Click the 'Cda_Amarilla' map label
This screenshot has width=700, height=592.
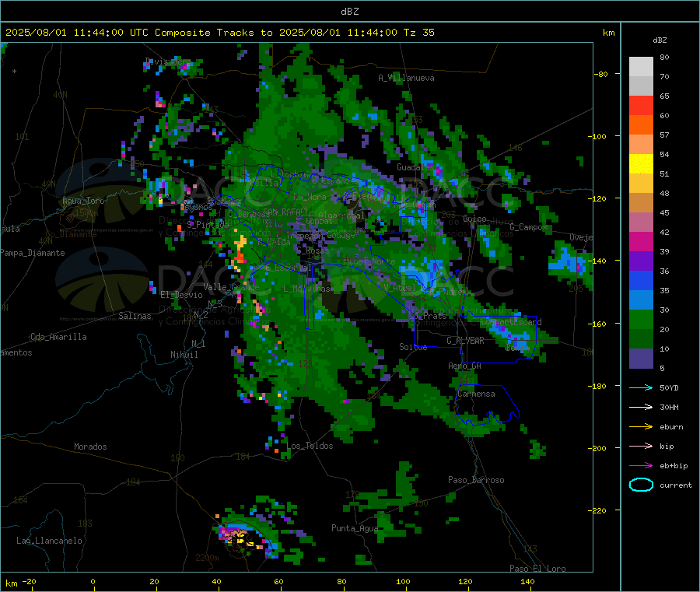point(58,337)
